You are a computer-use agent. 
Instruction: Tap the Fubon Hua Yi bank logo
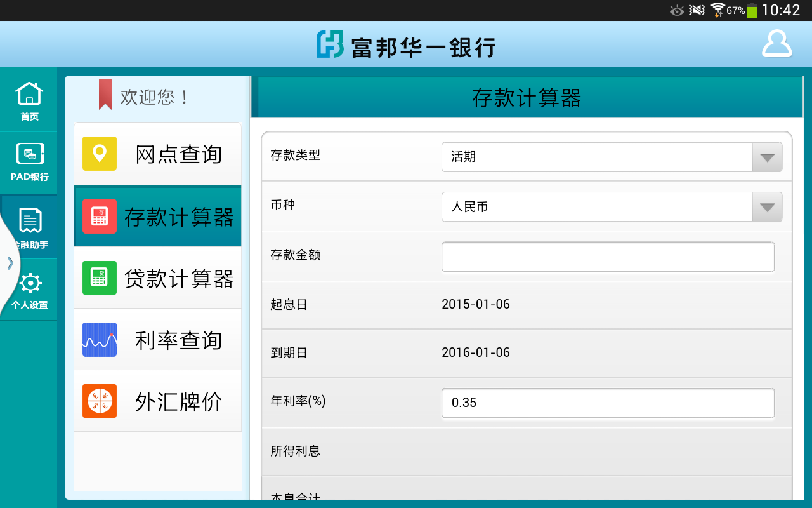pos(406,44)
